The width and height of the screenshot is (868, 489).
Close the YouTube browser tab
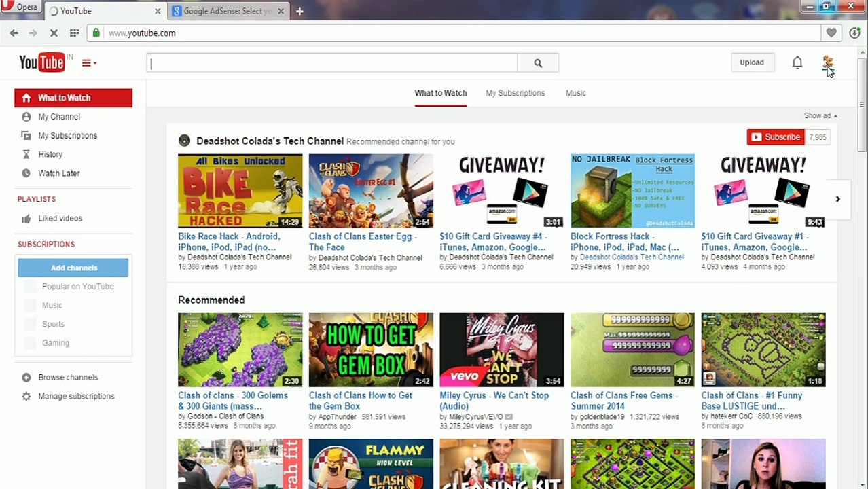click(x=158, y=11)
